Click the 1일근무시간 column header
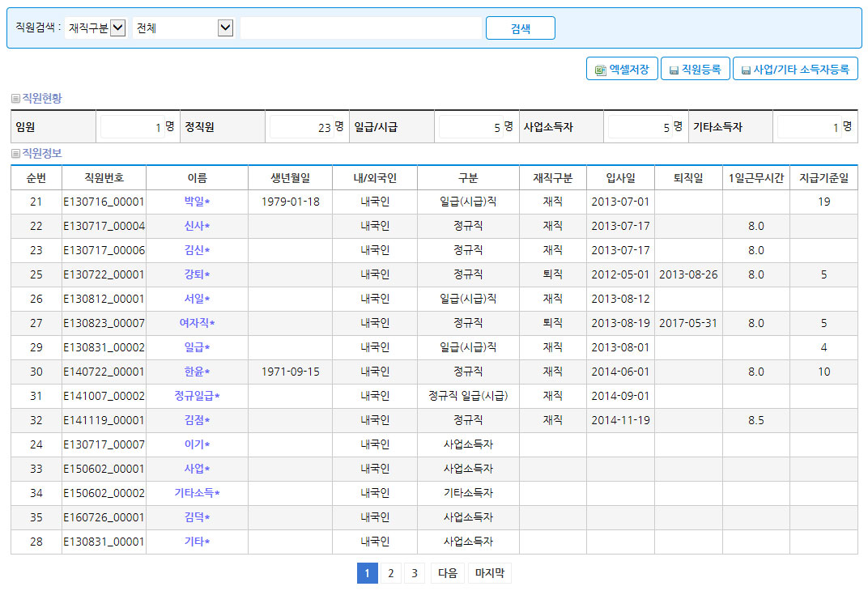 click(756, 178)
